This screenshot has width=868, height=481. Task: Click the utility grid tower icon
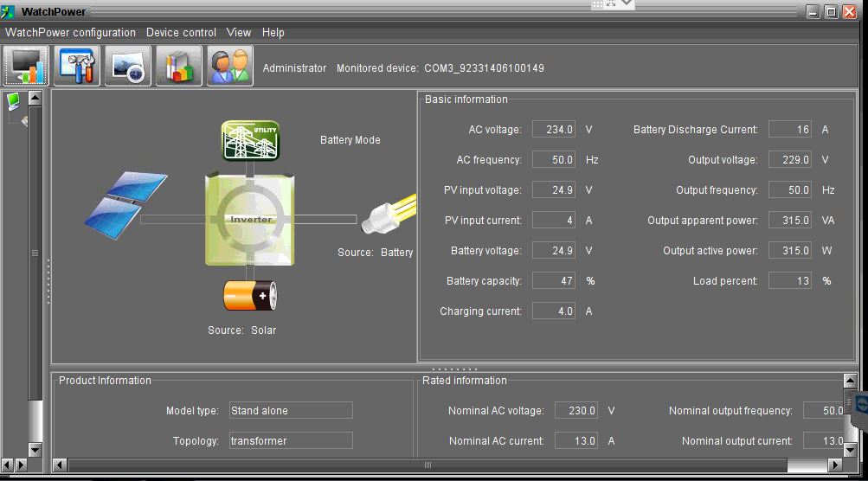tap(250, 141)
